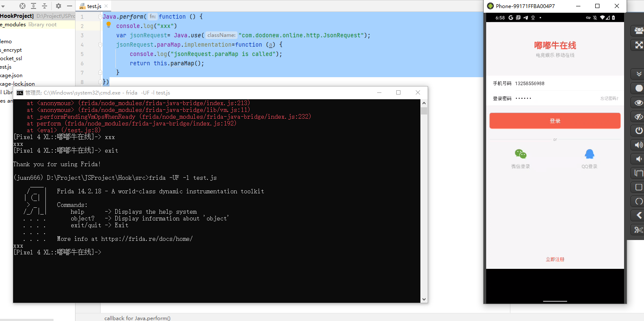644x321 pixels.
Task: Click the solid circle icon in phone sidebar
Action: click(638, 88)
